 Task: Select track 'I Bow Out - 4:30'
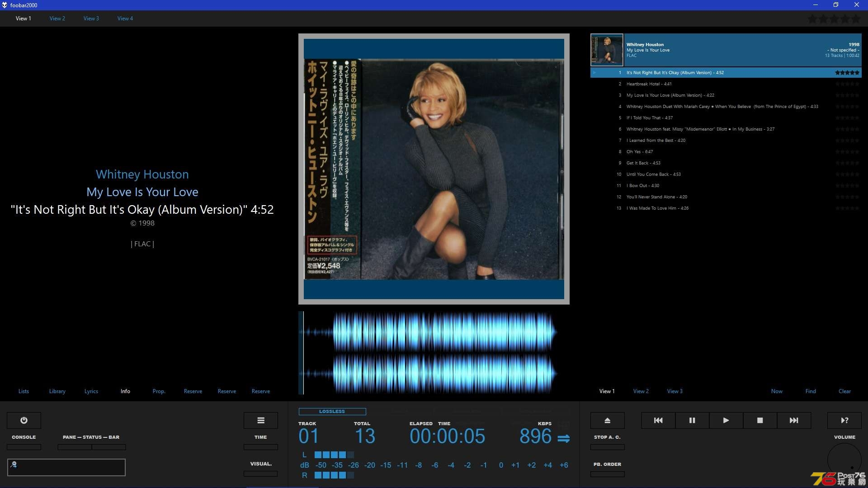pos(726,186)
